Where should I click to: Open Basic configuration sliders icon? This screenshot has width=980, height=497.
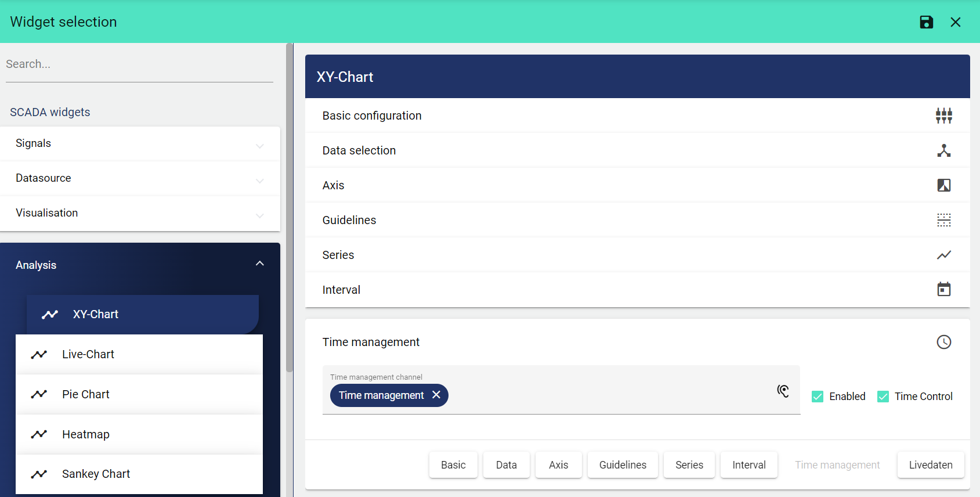(x=943, y=116)
